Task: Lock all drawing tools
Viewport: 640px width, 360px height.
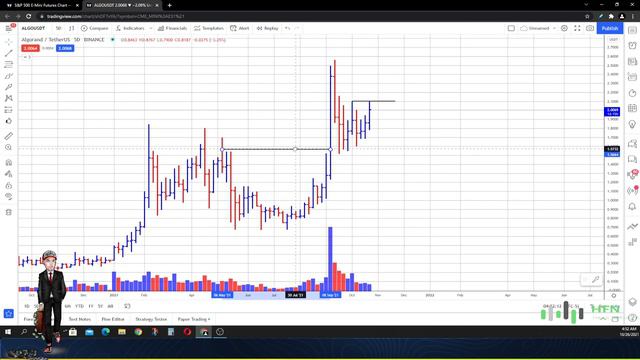Action: click(9, 185)
